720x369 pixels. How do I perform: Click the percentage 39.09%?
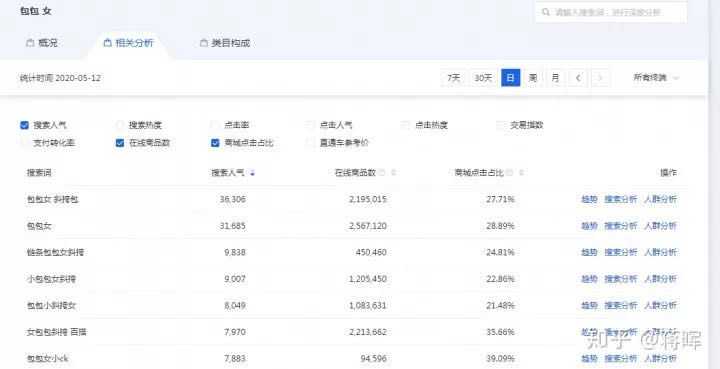click(501, 358)
